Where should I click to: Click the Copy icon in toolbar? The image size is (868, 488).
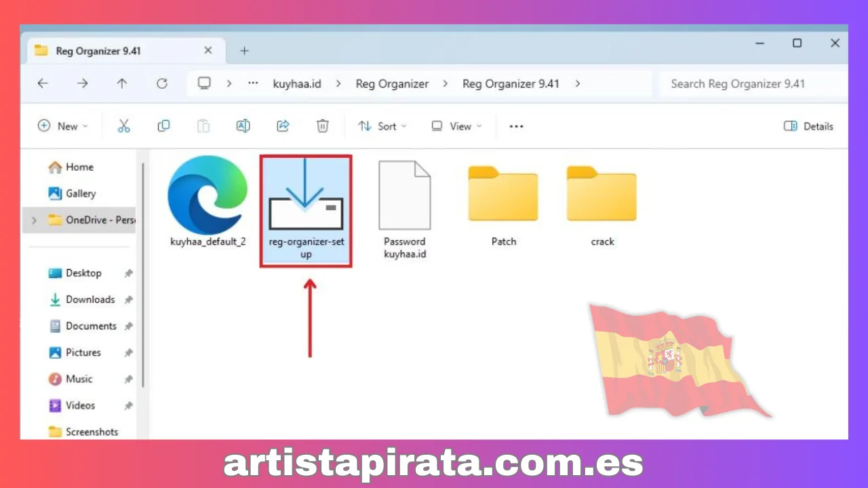pos(163,126)
